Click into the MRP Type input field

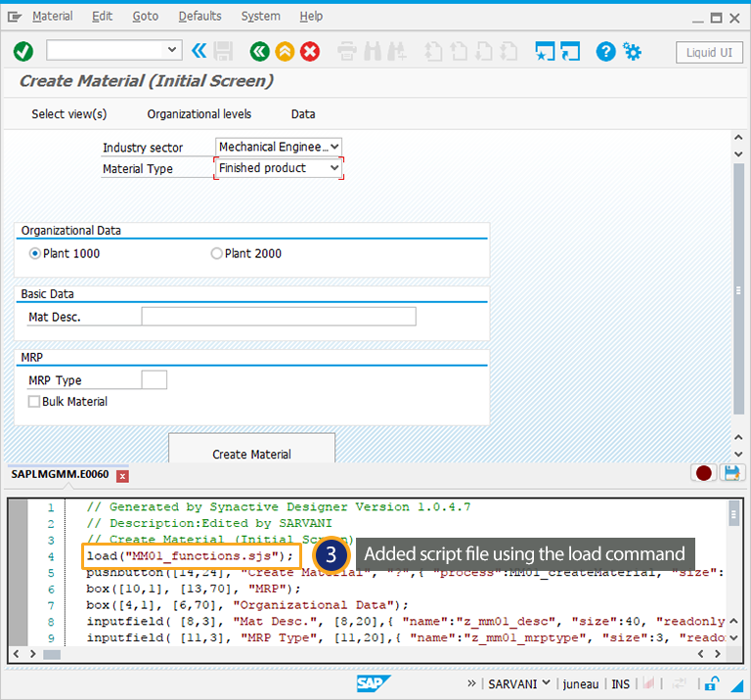pos(155,379)
